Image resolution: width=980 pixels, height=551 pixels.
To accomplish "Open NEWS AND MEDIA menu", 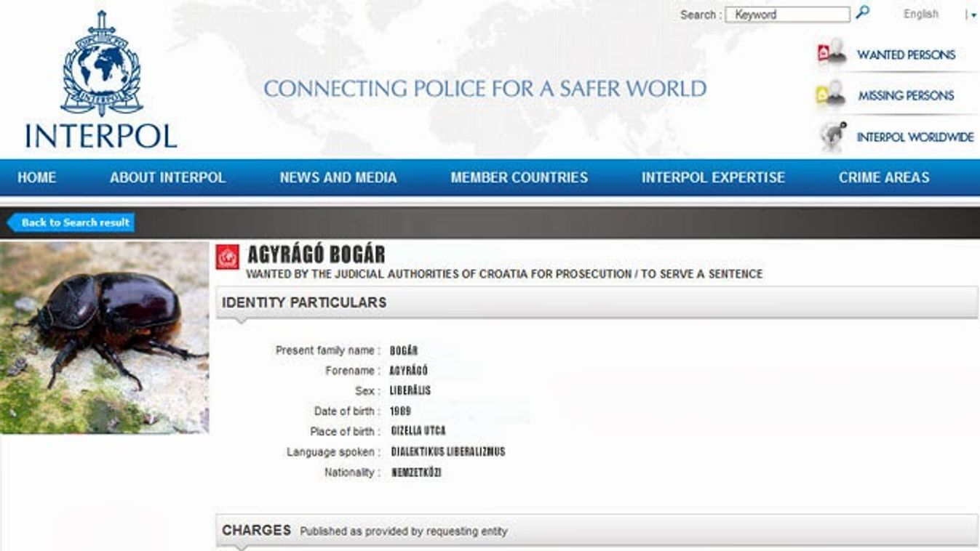I will tap(338, 177).
